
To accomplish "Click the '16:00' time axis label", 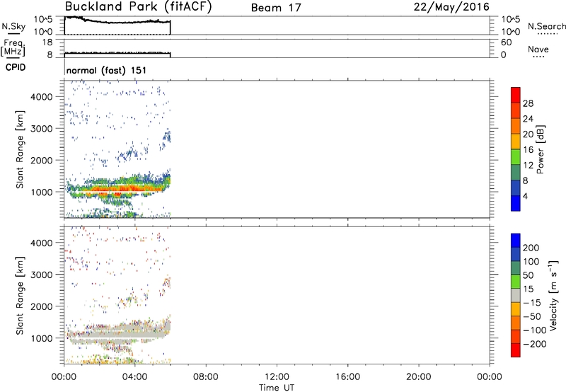I will [347, 377].
